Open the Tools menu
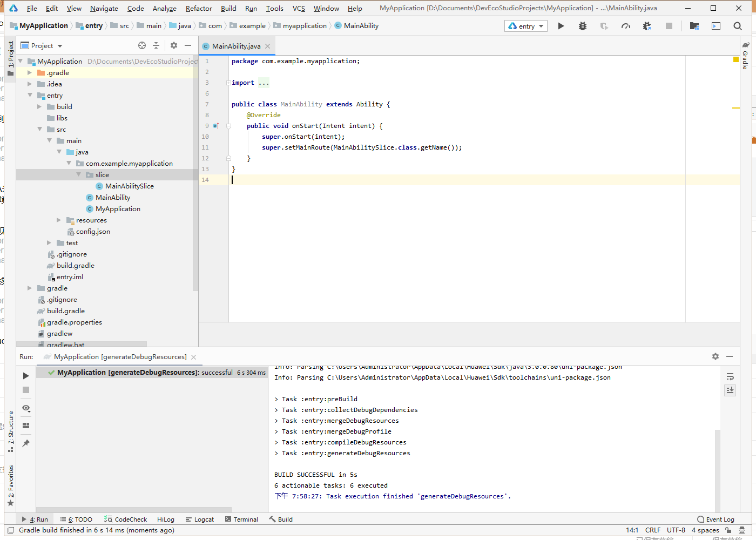756x540 pixels. [274, 8]
